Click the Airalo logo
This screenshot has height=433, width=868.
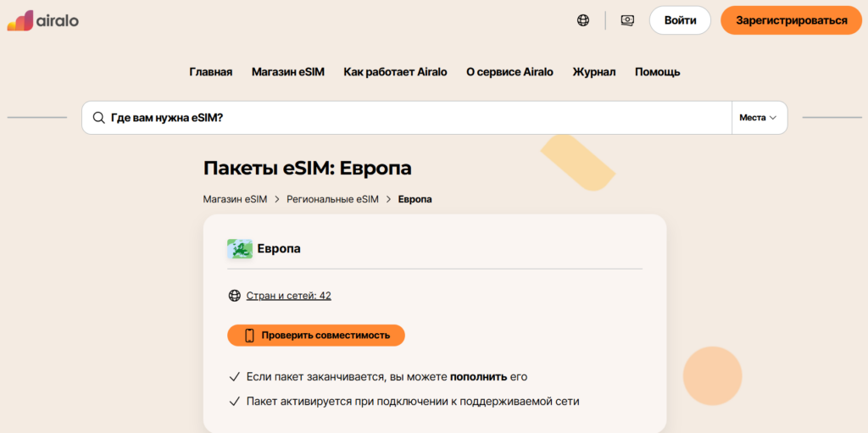(42, 20)
